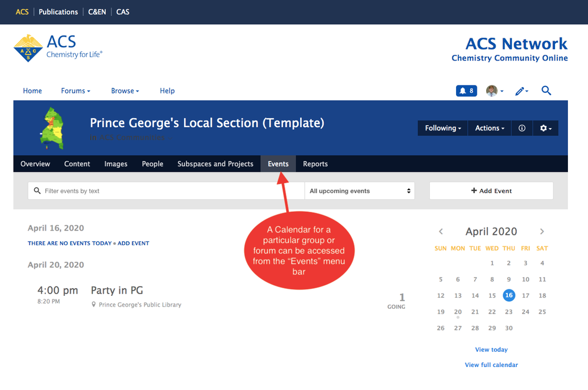Advance calendar to next month
588x390 pixels.
point(542,232)
